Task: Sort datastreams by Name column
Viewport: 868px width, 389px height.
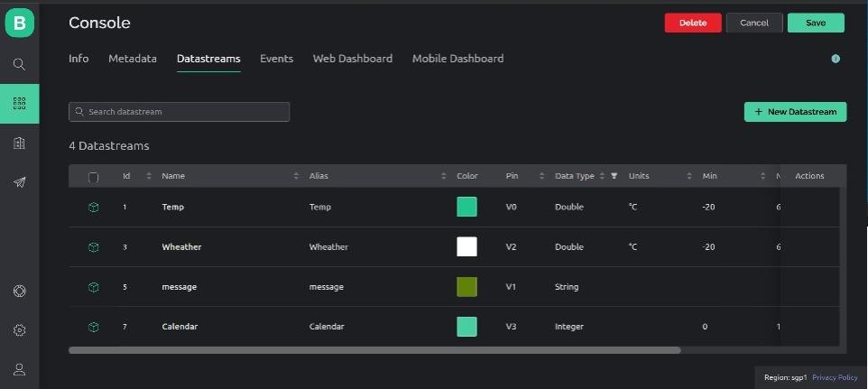Action: [296, 176]
